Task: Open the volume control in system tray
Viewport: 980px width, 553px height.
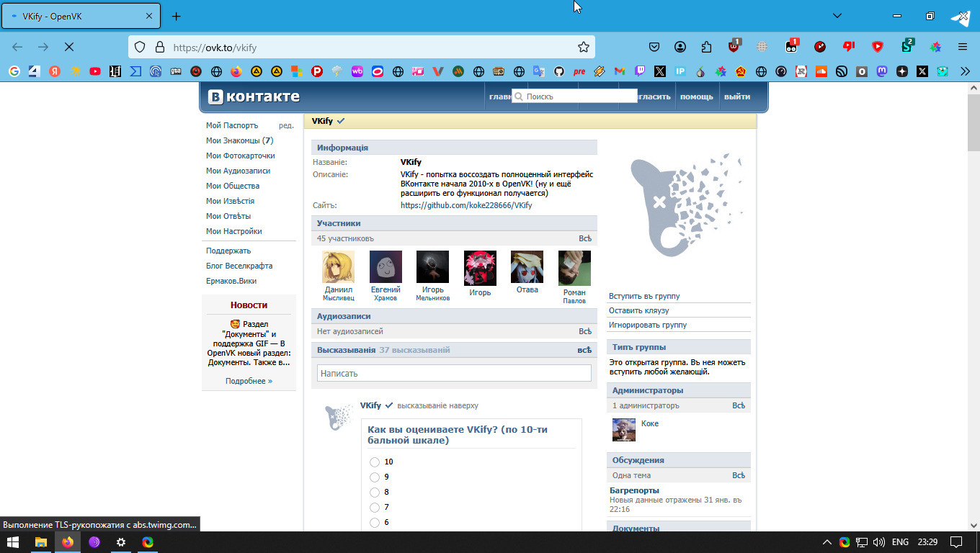Action: [878, 542]
